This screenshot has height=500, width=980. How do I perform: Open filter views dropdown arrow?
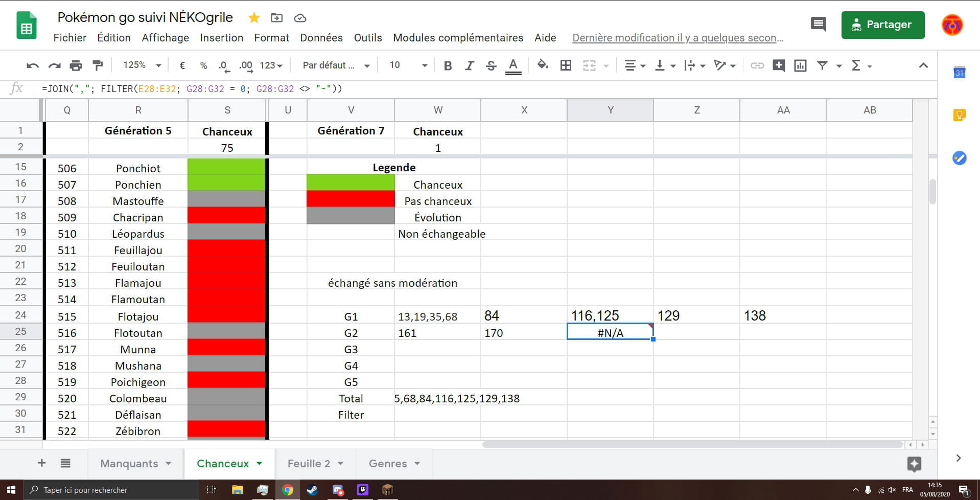tap(838, 66)
